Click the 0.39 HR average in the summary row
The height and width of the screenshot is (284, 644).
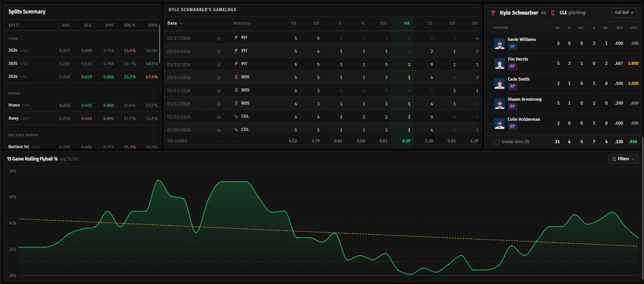pyautogui.click(x=407, y=141)
